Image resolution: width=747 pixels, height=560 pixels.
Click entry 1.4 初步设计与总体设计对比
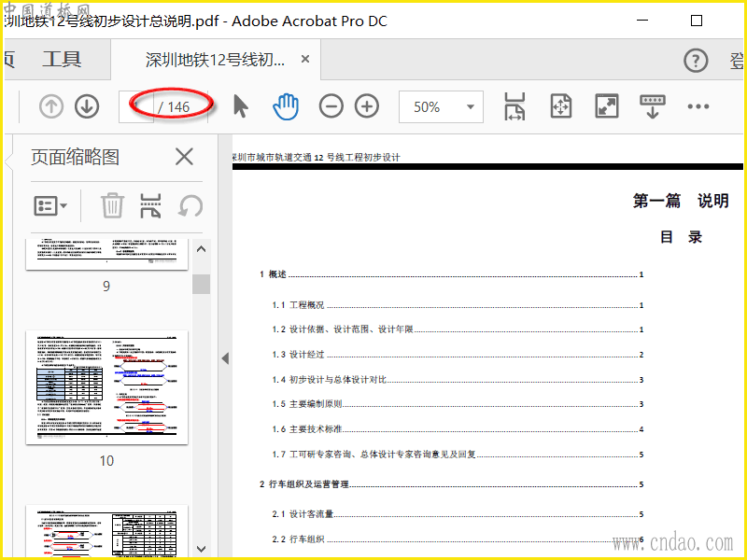point(458,380)
